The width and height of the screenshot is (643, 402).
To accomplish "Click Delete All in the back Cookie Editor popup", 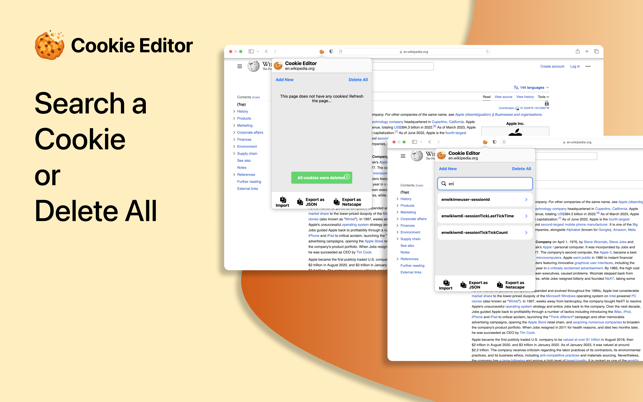I will [x=358, y=80].
